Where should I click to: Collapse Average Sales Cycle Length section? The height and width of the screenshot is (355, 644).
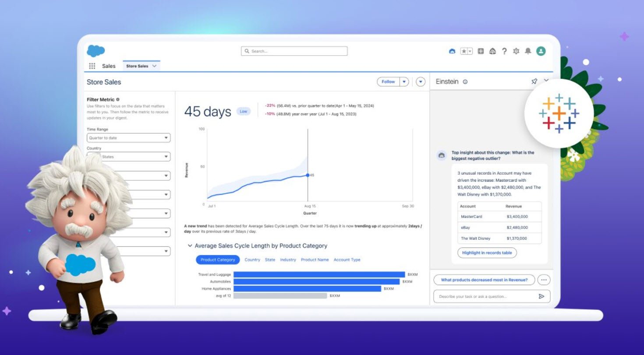point(190,246)
